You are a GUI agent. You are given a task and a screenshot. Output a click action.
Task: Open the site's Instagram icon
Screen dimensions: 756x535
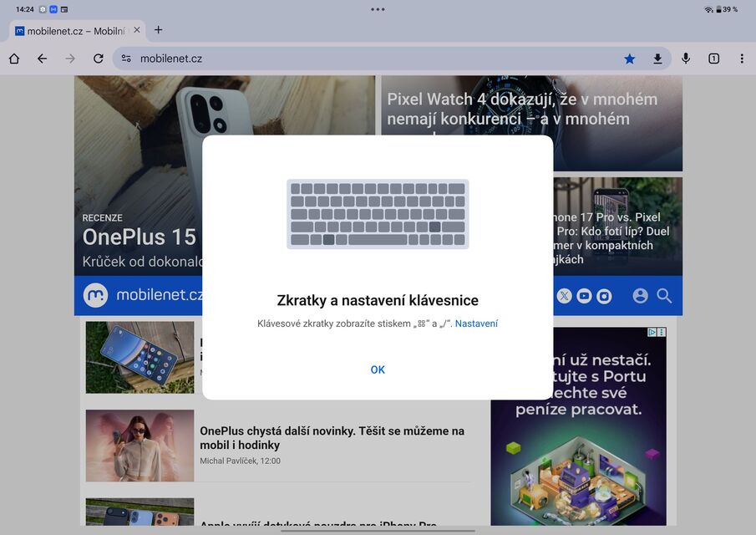pyautogui.click(x=604, y=296)
